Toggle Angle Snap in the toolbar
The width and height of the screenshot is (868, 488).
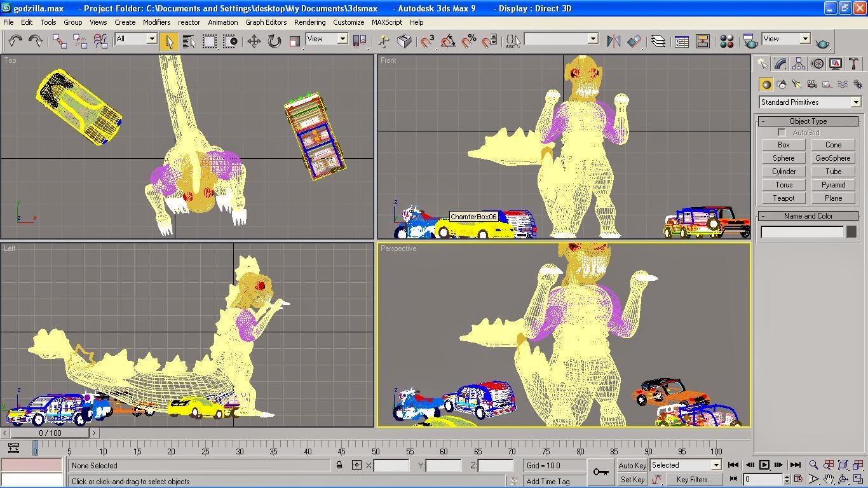[x=448, y=41]
